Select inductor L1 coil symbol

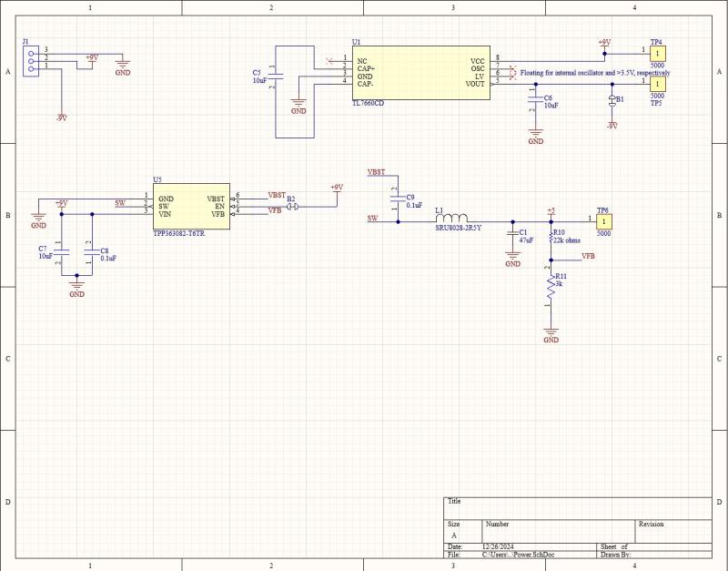(x=450, y=219)
